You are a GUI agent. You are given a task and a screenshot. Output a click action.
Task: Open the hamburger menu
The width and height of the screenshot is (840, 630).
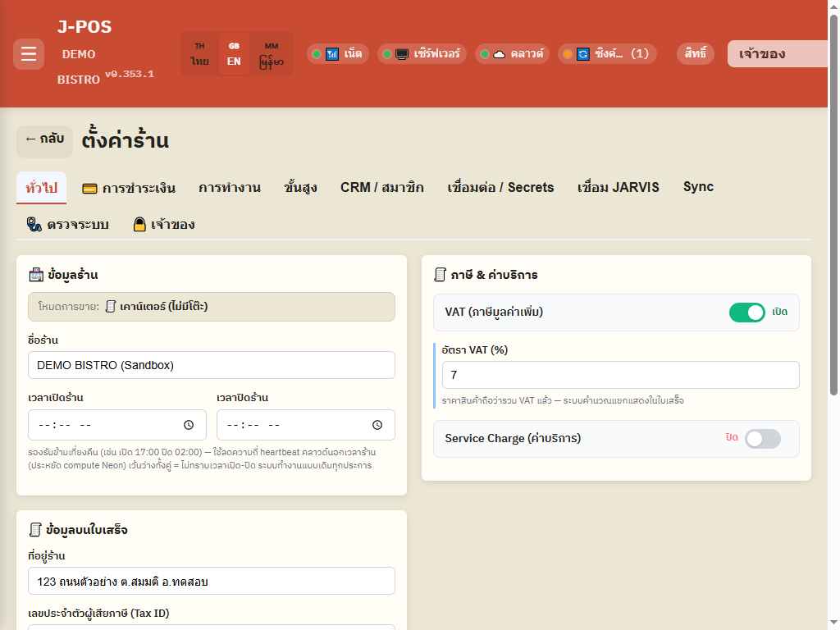[x=29, y=54]
